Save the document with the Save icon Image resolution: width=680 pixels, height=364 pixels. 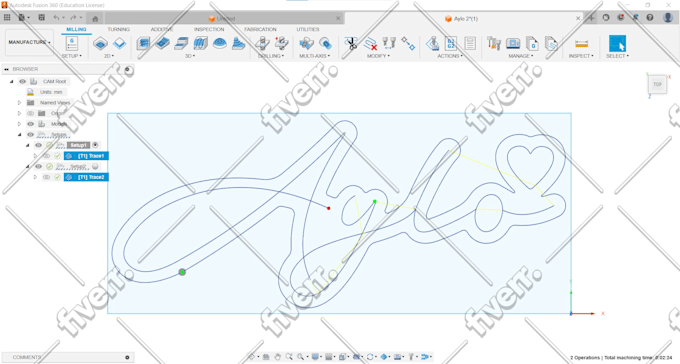(42, 18)
